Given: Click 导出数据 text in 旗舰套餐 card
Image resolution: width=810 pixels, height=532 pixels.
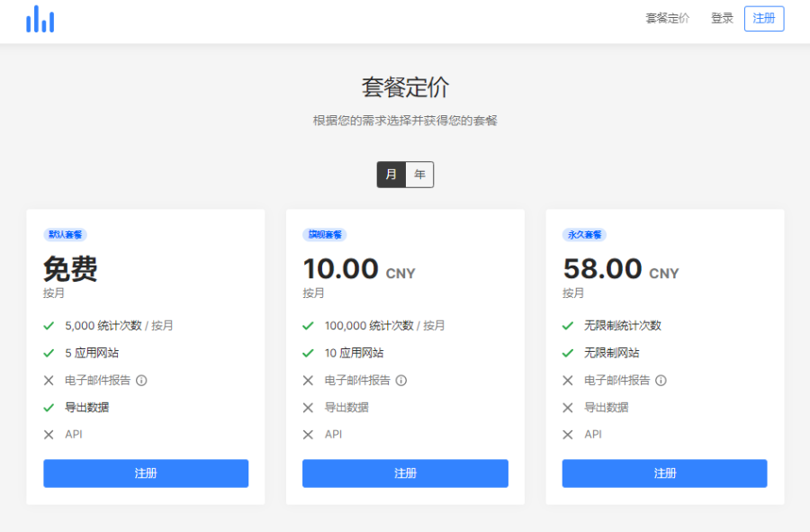Looking at the screenshot, I should coord(346,408).
